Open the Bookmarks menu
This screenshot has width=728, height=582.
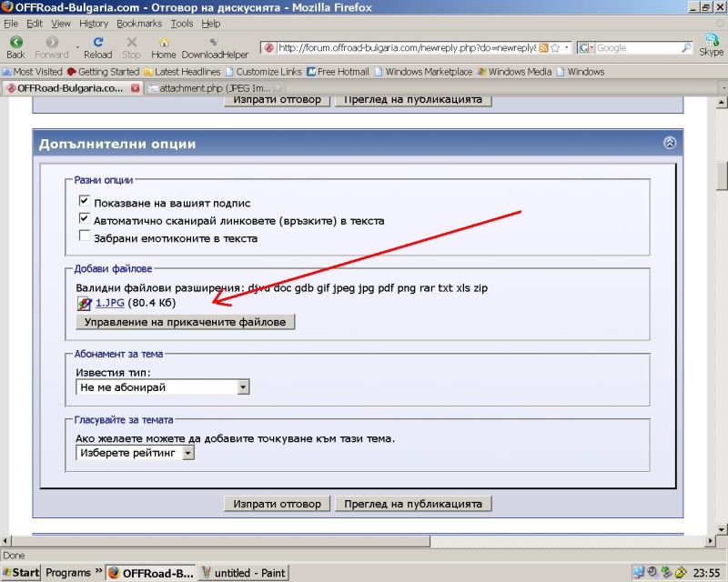pyautogui.click(x=139, y=24)
